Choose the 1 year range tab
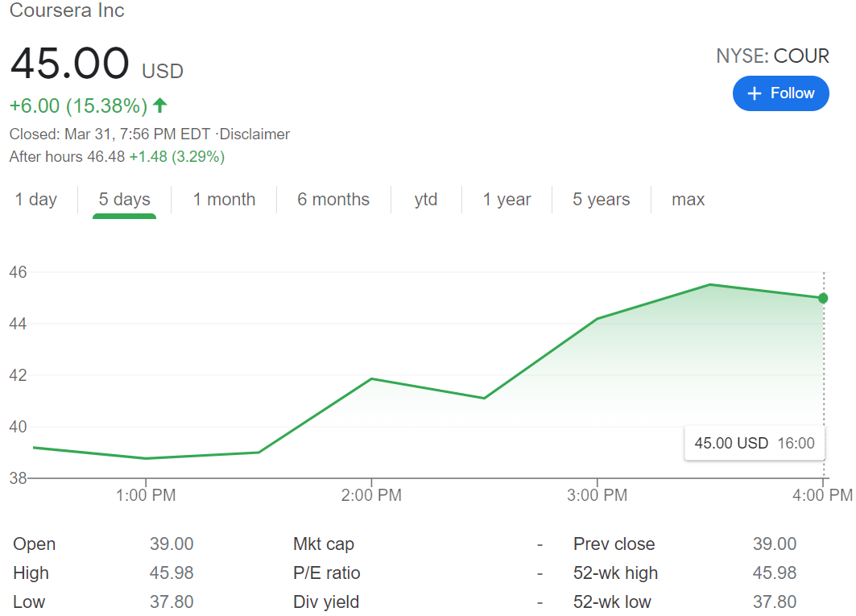The height and width of the screenshot is (616, 856). tap(507, 200)
